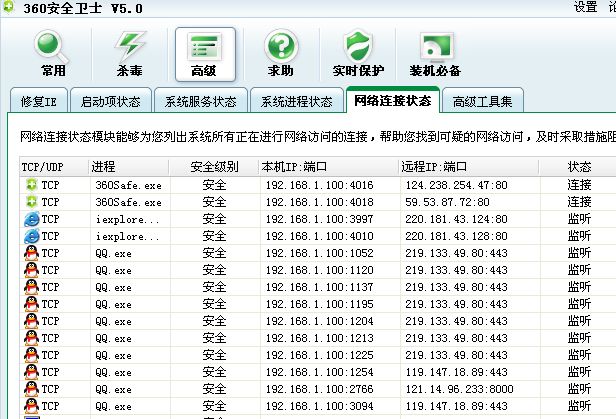Switch to the 系统进程状态 tab
Image resolution: width=616 pixels, height=419 pixels.
(x=297, y=101)
